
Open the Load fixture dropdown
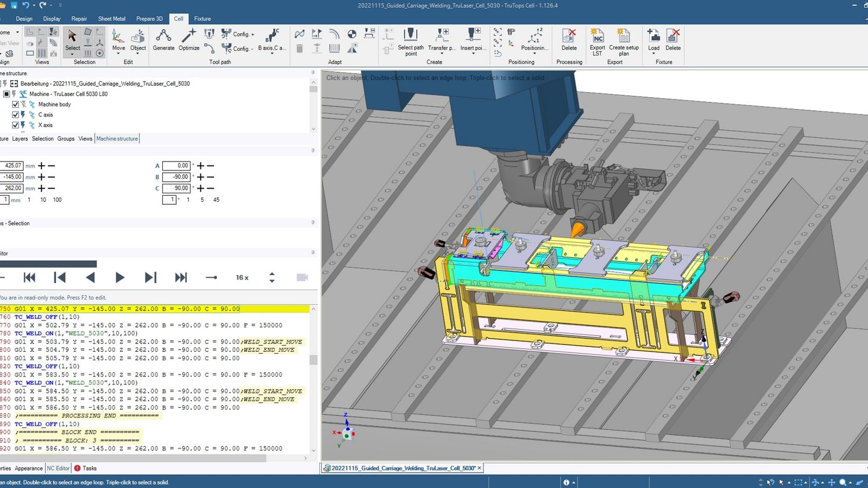pyautogui.click(x=653, y=53)
